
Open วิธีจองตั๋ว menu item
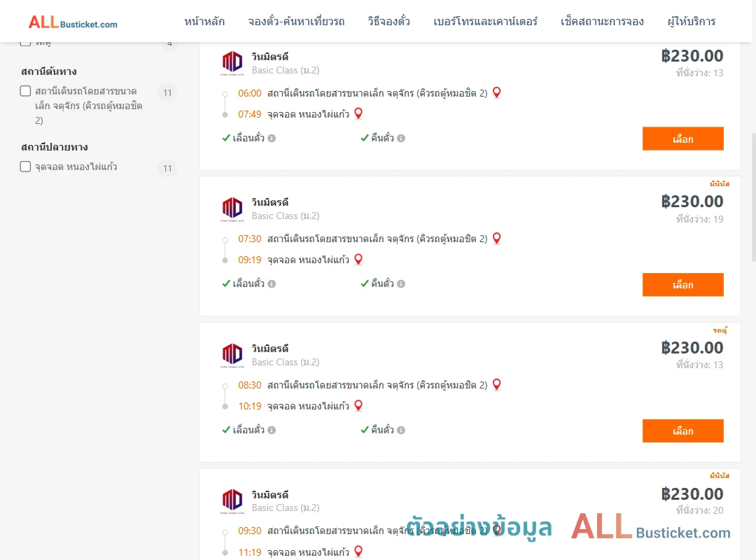pos(388,21)
